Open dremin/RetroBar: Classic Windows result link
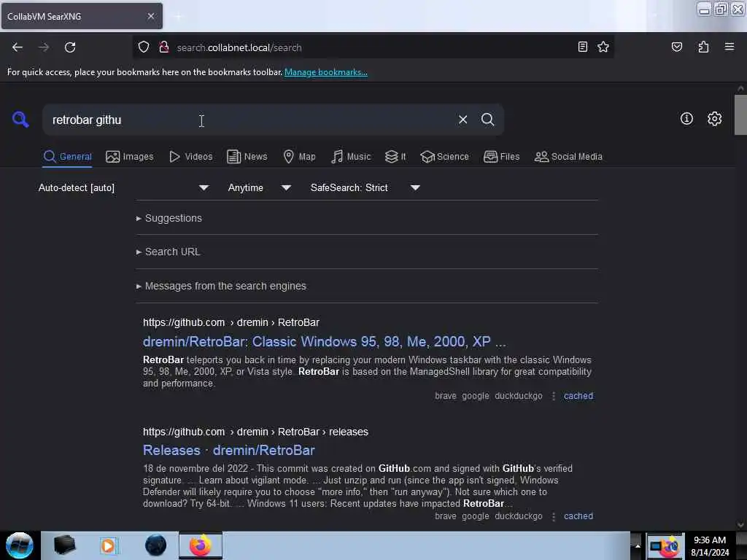The height and width of the screenshot is (560, 747). (x=324, y=342)
